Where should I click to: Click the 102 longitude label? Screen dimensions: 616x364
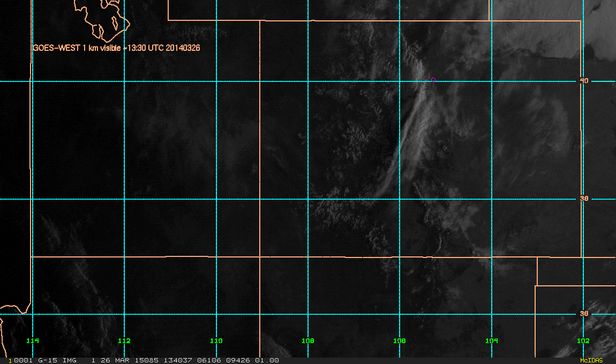point(583,340)
